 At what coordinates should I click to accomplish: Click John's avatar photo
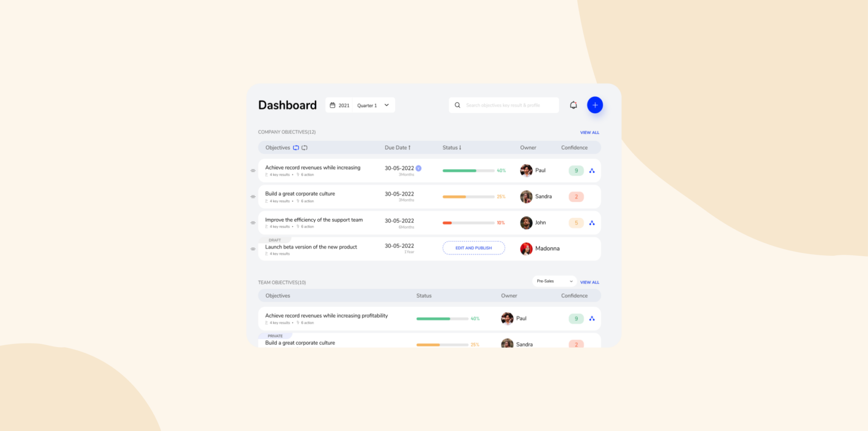[526, 223]
